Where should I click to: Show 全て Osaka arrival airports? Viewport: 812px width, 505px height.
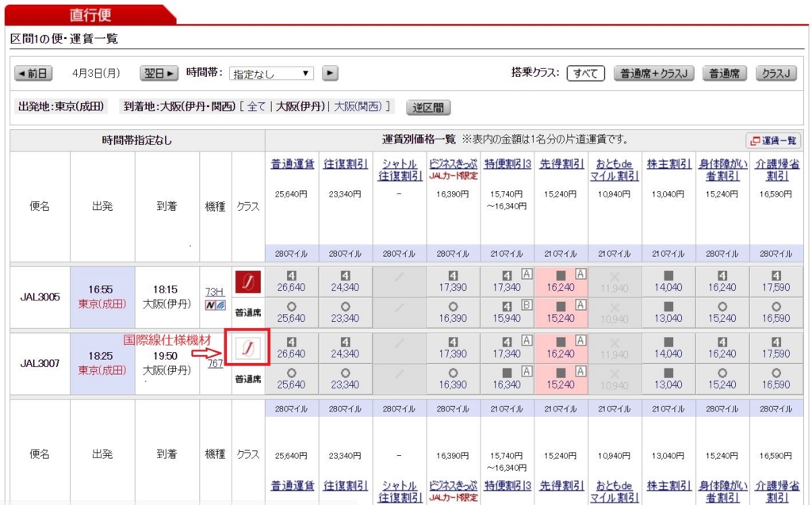pos(256,107)
